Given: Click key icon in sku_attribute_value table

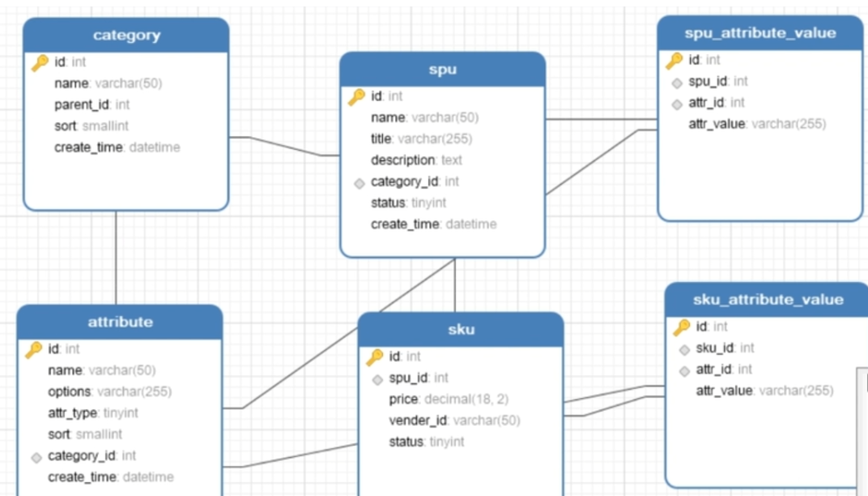Looking at the screenshot, I should click(682, 327).
